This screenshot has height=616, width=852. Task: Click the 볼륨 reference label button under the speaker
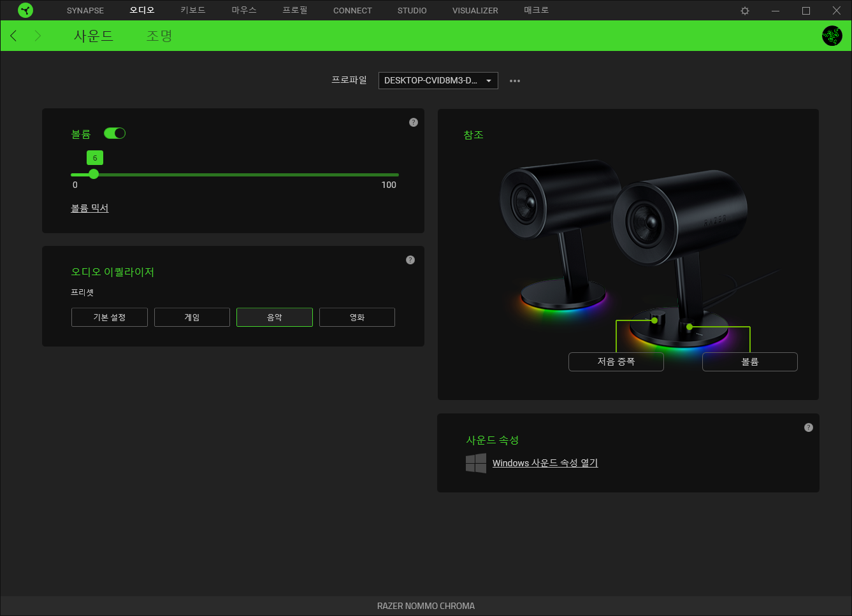750,362
